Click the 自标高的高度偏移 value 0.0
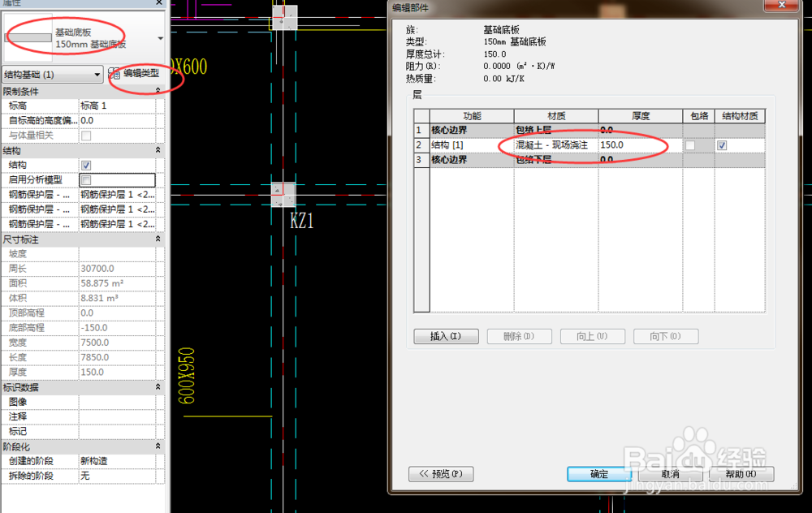The width and height of the screenshot is (812, 513). click(117, 121)
